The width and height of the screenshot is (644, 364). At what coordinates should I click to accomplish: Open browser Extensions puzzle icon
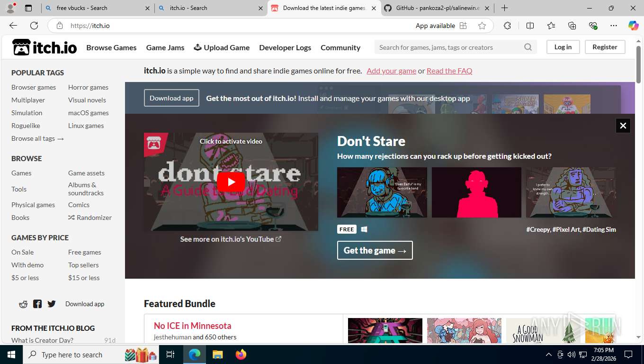[507, 26]
